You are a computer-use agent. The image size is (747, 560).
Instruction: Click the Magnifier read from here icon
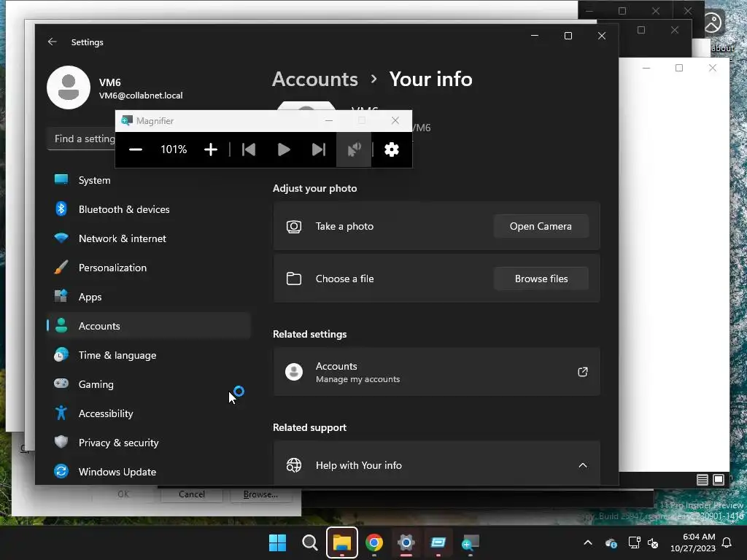pyautogui.click(x=354, y=149)
